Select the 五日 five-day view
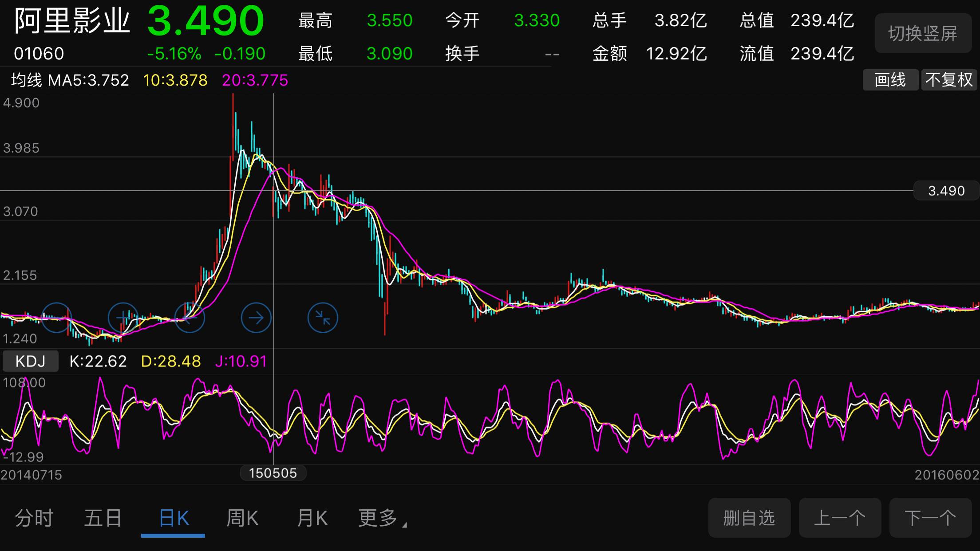 [103, 518]
